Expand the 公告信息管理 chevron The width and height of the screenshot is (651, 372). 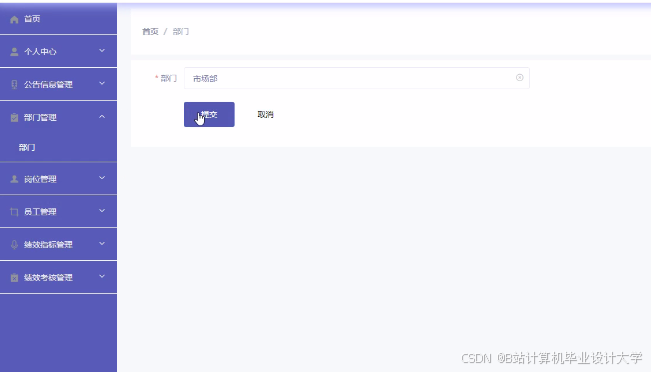click(102, 83)
